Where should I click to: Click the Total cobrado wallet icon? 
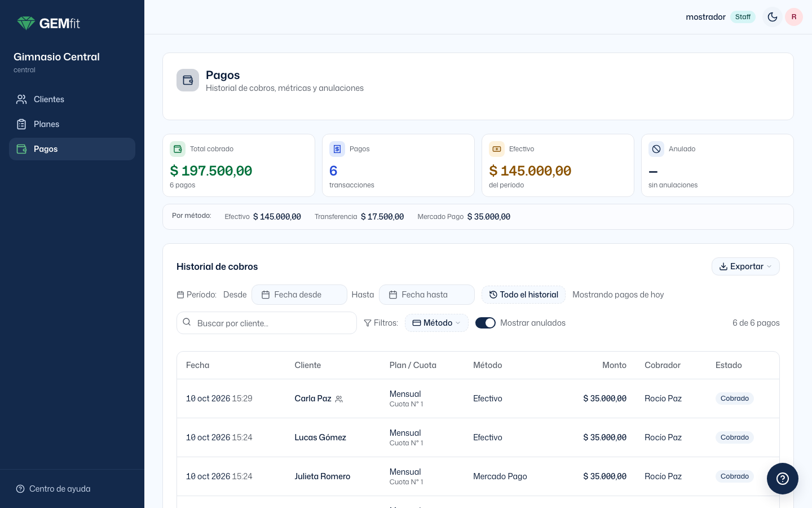click(178, 149)
